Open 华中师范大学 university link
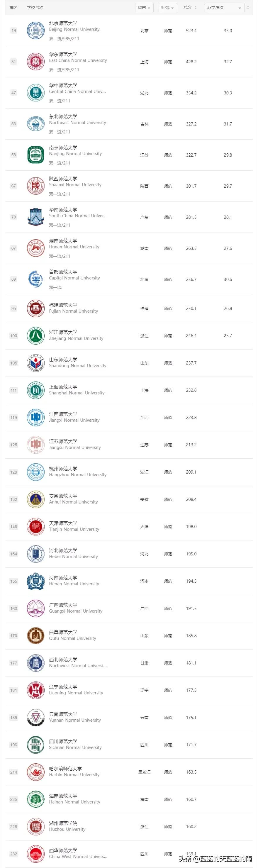Screen dimensions: 258x868 [63, 86]
